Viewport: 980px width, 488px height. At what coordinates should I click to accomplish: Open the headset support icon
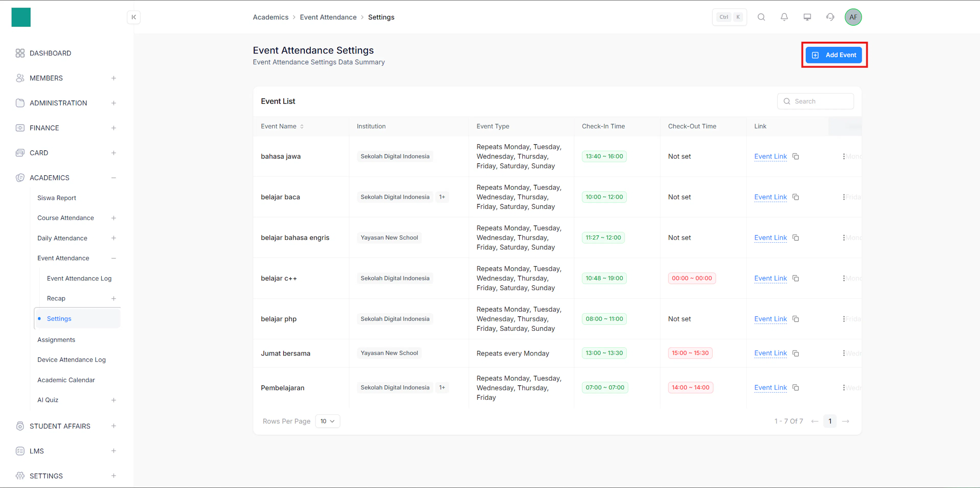[830, 17]
